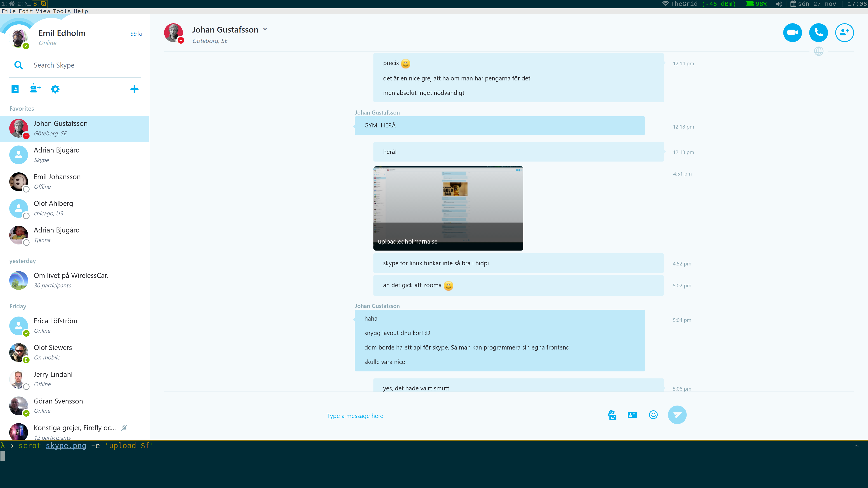Open the contacts list icon
The width and height of the screenshot is (868, 488).
coord(15,89)
